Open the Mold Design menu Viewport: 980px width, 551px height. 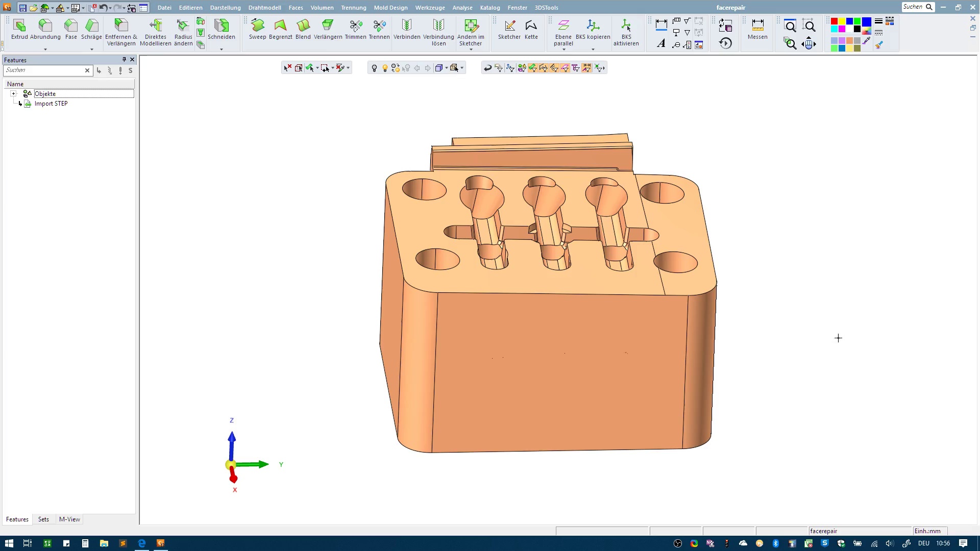coord(390,8)
